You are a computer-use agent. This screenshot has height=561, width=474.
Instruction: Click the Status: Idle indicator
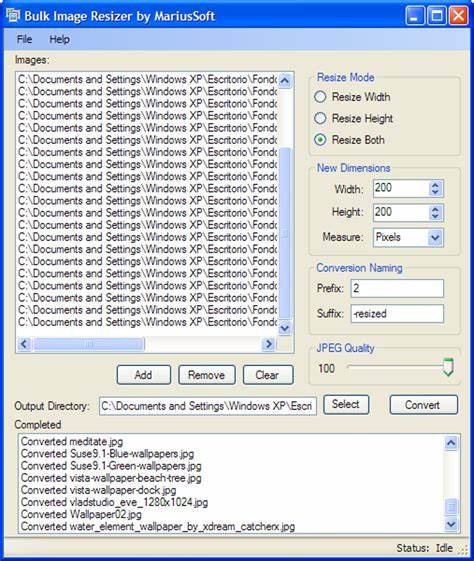click(425, 548)
